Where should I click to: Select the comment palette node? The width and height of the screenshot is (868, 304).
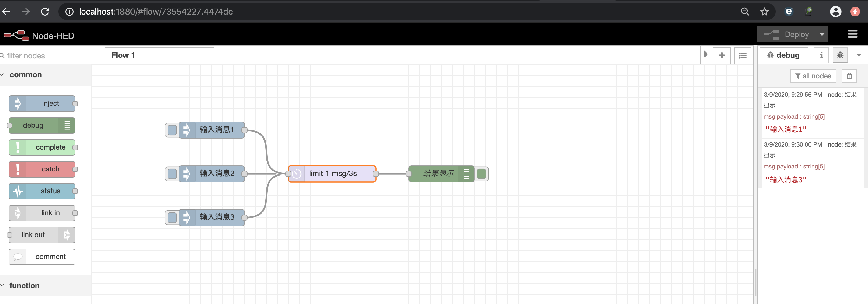[42, 257]
